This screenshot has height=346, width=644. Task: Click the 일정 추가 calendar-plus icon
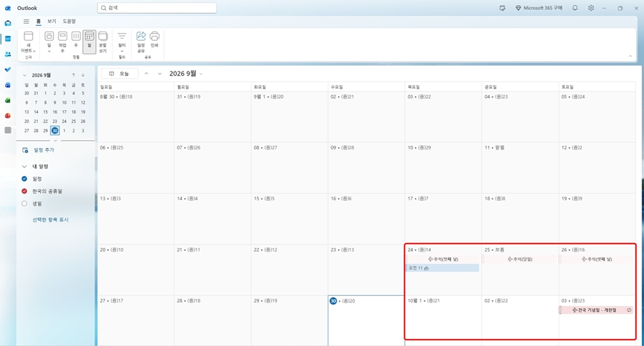click(x=25, y=150)
